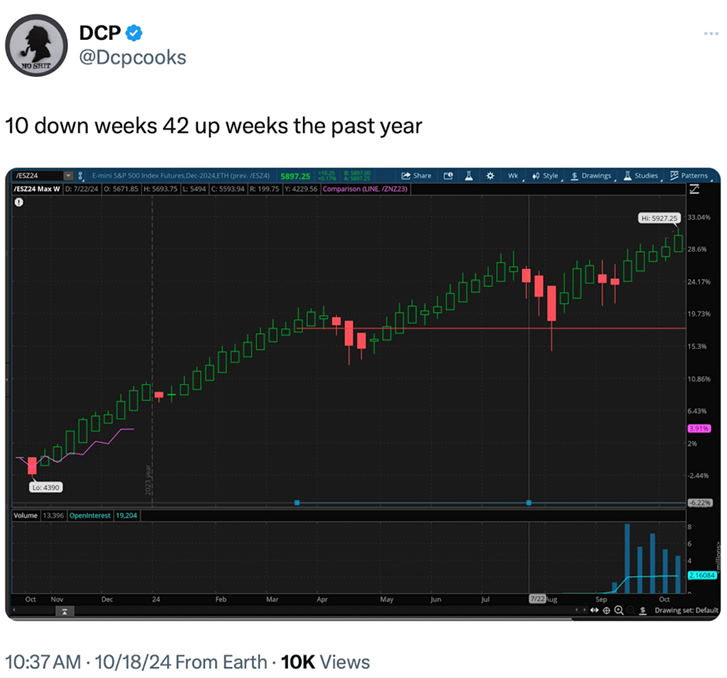
Task: Open the Studies dropdown
Action: coord(641,175)
